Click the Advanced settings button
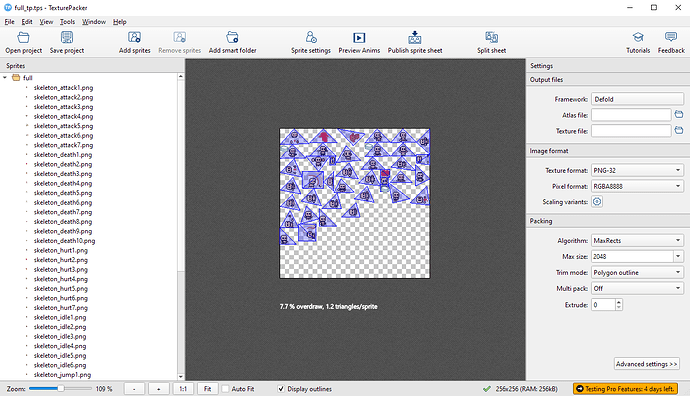Viewport: 690px width, 396px height. point(646,364)
